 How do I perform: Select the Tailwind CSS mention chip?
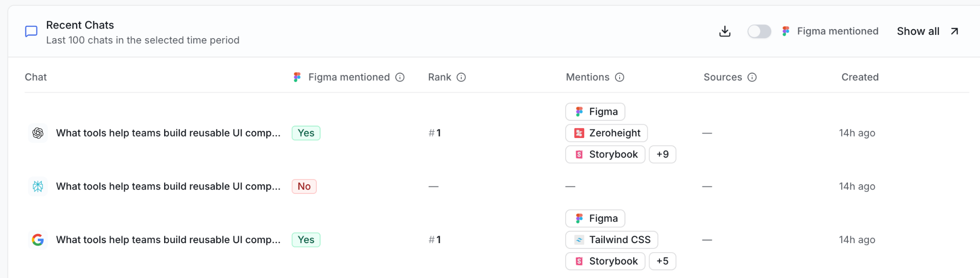pos(612,240)
